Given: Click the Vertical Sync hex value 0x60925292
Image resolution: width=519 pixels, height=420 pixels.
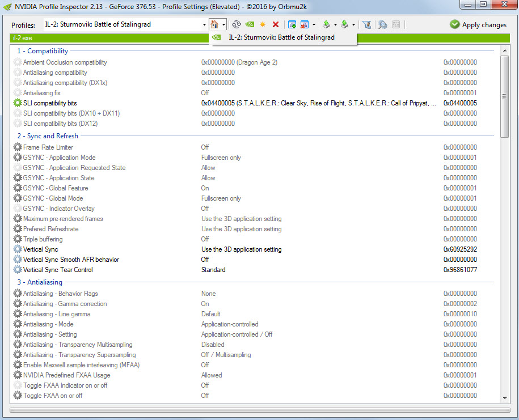Looking at the screenshot, I should pyautogui.click(x=460, y=249).
